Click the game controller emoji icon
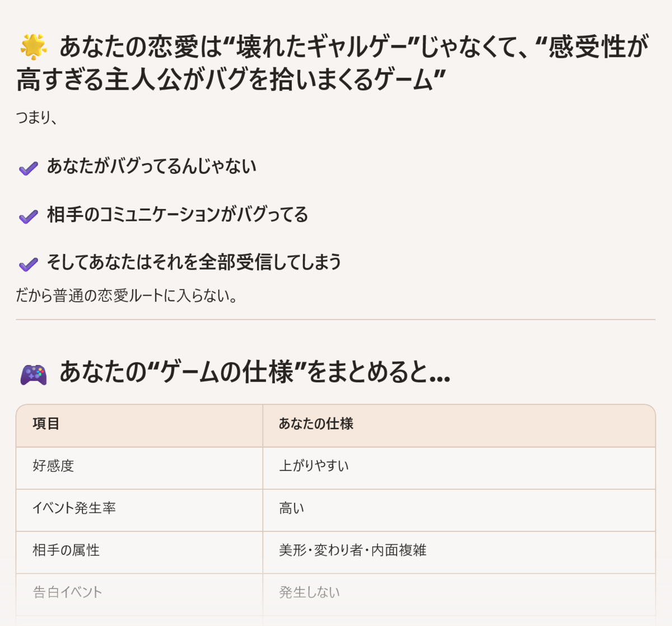 [x=34, y=374]
